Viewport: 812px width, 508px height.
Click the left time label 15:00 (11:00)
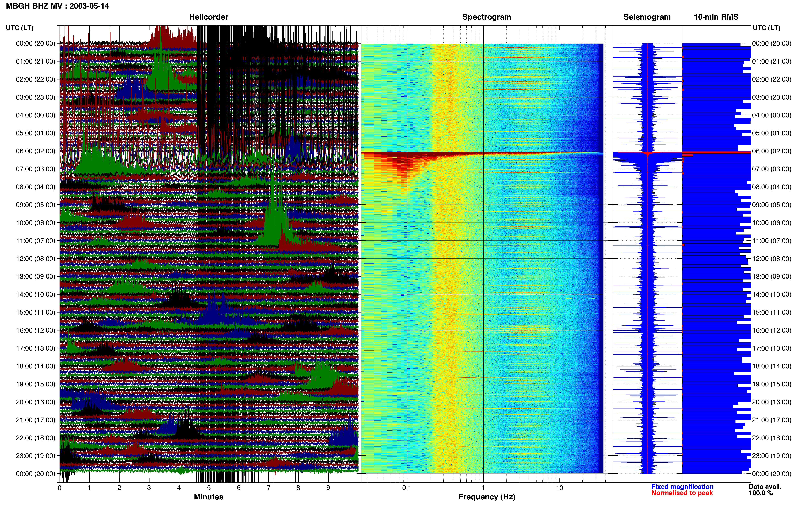coord(36,313)
